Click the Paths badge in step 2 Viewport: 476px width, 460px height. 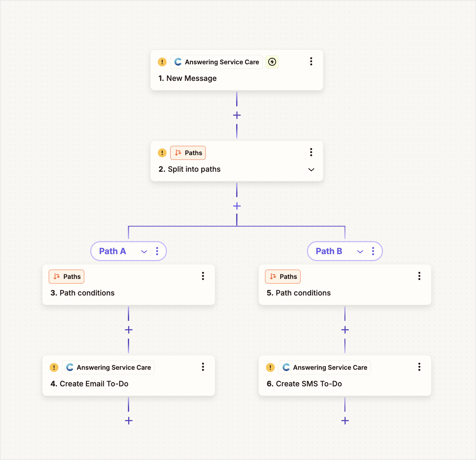click(x=188, y=153)
